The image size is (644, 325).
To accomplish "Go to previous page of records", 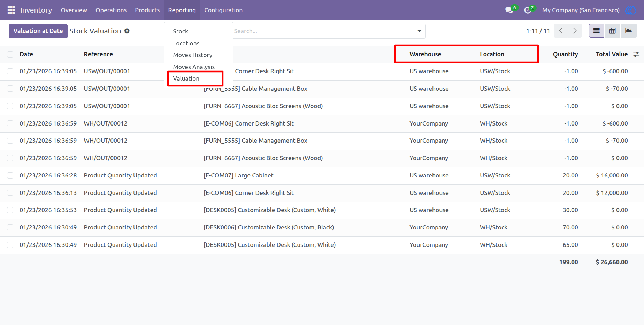I will (x=561, y=31).
